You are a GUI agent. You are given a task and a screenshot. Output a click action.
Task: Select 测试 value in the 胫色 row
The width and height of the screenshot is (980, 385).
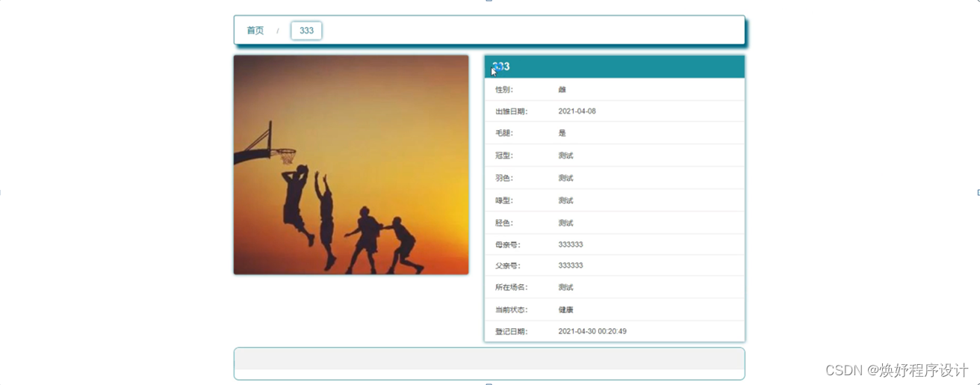click(565, 223)
